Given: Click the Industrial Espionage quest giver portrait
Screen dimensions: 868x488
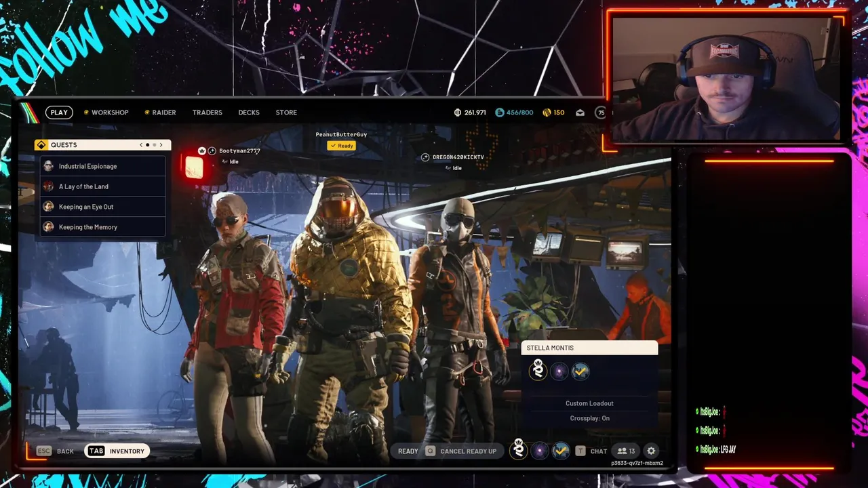Looking at the screenshot, I should (48, 166).
